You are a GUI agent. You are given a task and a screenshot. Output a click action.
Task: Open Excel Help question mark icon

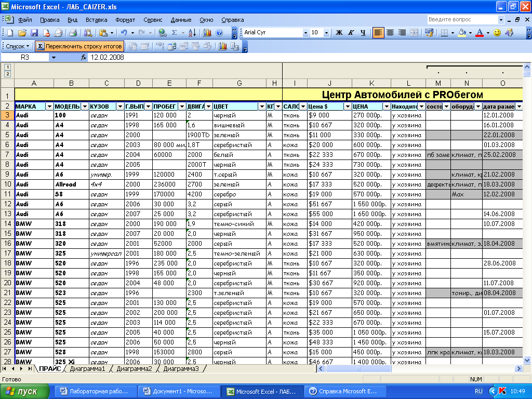pyautogui.click(x=219, y=33)
